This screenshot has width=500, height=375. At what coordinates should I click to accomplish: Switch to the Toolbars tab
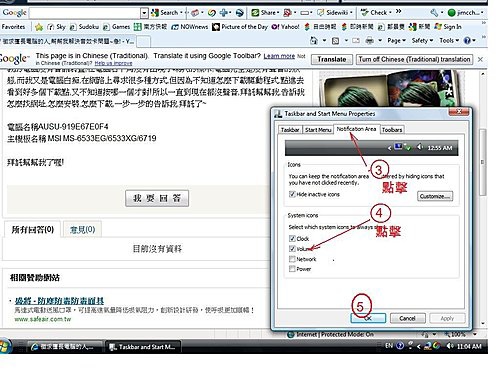pyautogui.click(x=392, y=130)
